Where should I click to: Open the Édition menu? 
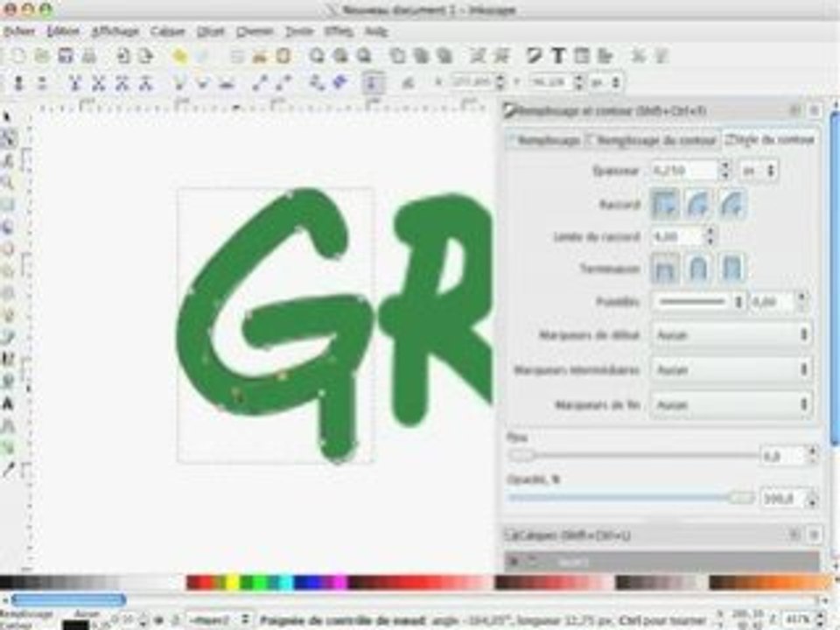63,31
